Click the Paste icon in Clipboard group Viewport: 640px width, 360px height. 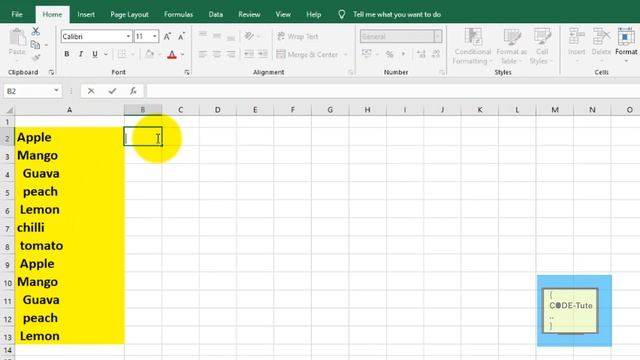(17, 38)
